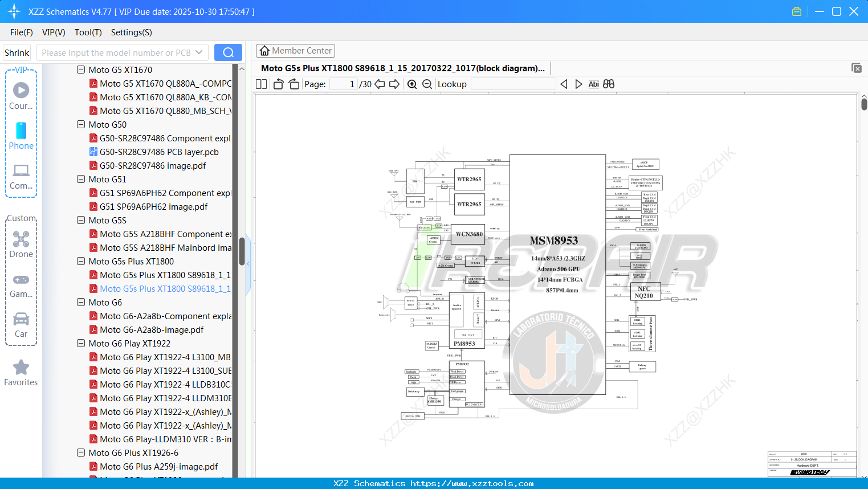Collapse the Moto G6 Play XT1922 folder
The height and width of the screenshot is (489, 868).
pos(81,343)
